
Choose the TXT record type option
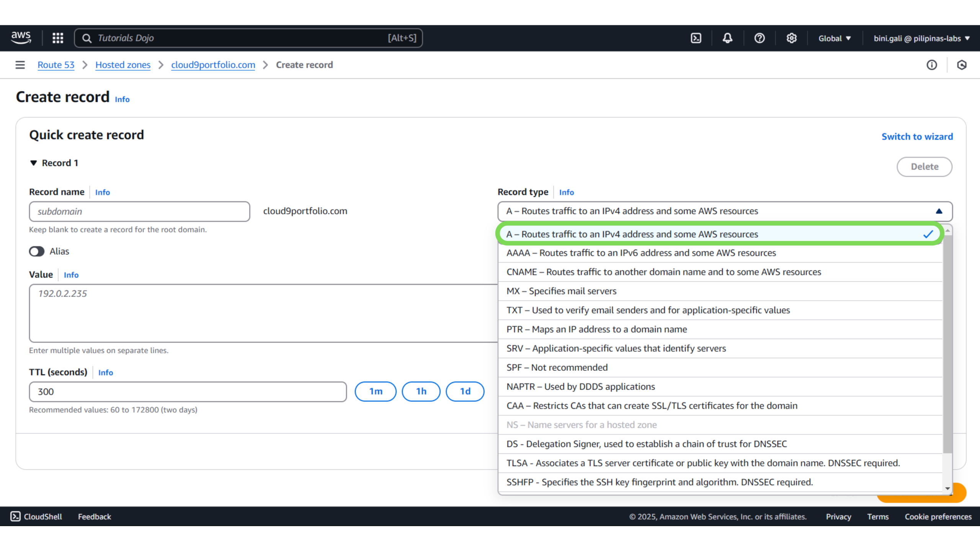point(648,310)
